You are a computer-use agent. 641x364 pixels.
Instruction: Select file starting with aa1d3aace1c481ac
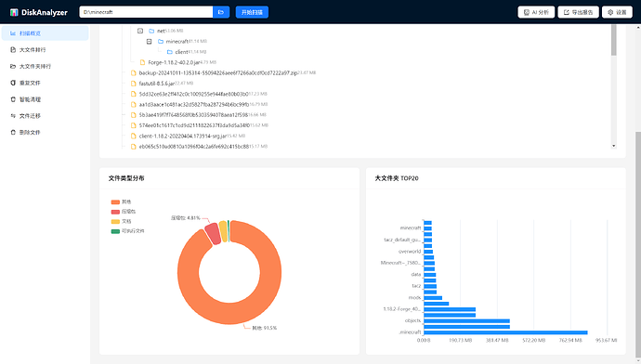coord(194,105)
